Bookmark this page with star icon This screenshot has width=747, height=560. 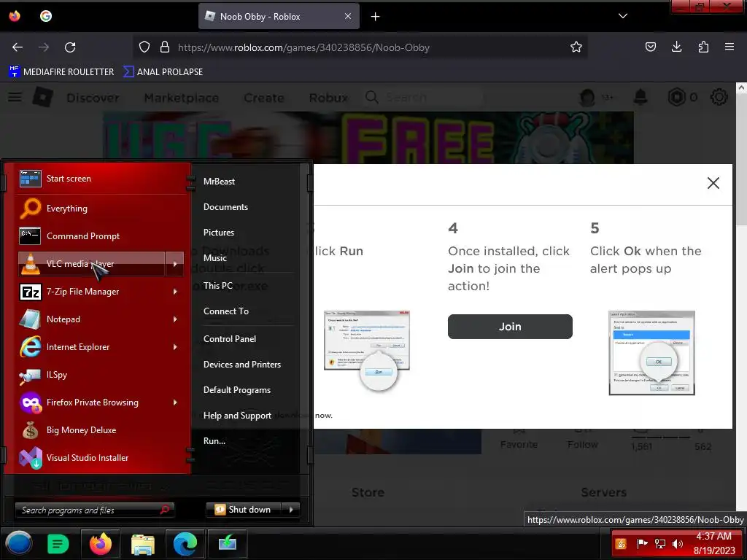(x=576, y=47)
